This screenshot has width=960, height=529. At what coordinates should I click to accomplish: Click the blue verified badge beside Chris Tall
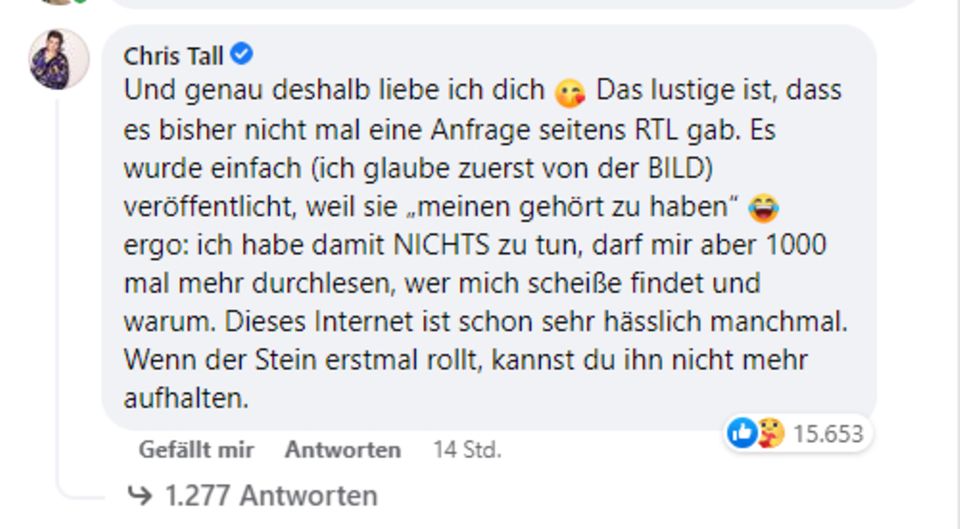[x=242, y=54]
